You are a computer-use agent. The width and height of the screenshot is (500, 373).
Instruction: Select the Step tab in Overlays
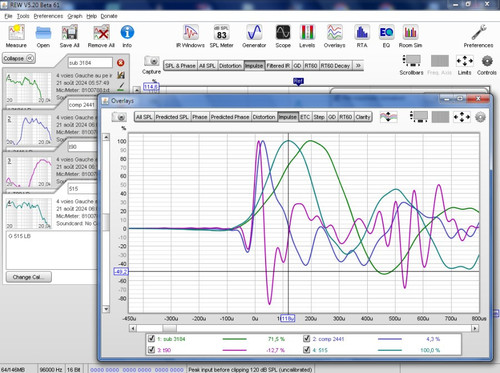pos(319,117)
